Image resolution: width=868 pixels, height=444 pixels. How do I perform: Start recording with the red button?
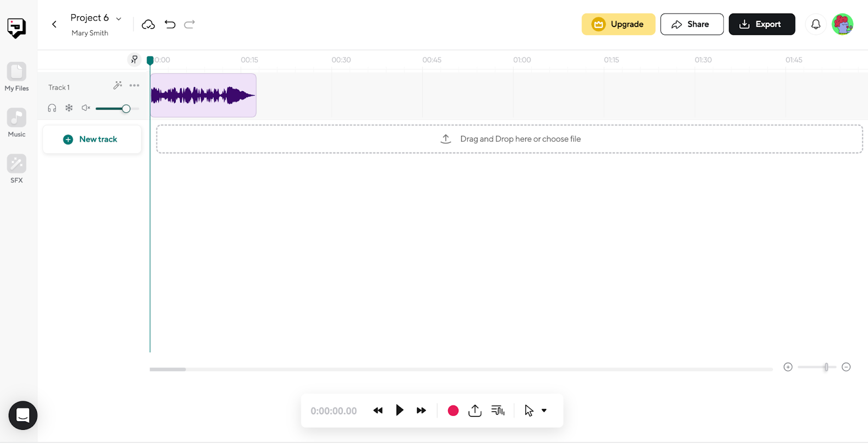453,411
